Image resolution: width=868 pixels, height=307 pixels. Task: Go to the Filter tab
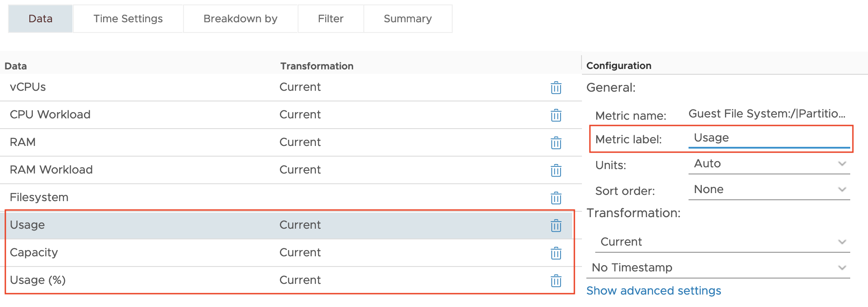point(330,19)
